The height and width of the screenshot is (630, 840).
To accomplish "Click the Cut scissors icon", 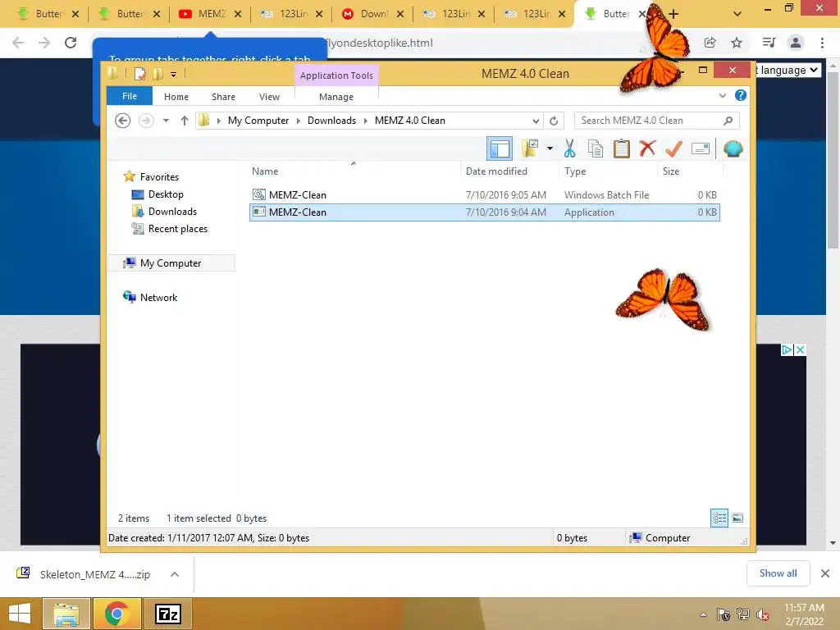I will point(569,148).
